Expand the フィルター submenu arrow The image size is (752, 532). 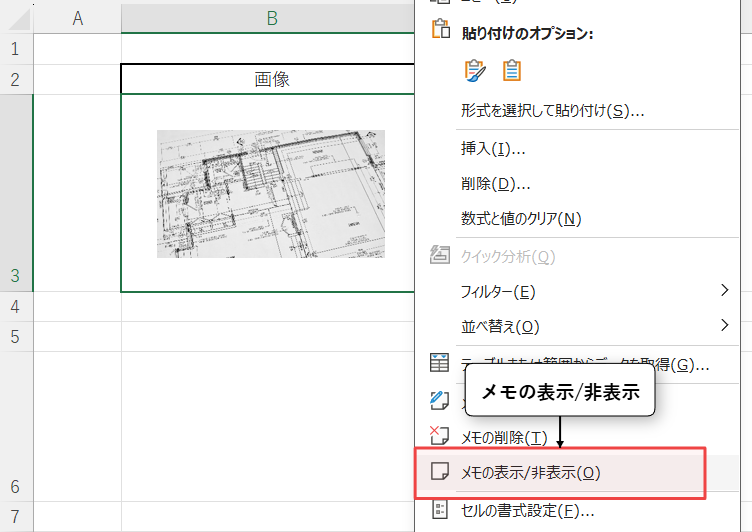click(x=724, y=291)
